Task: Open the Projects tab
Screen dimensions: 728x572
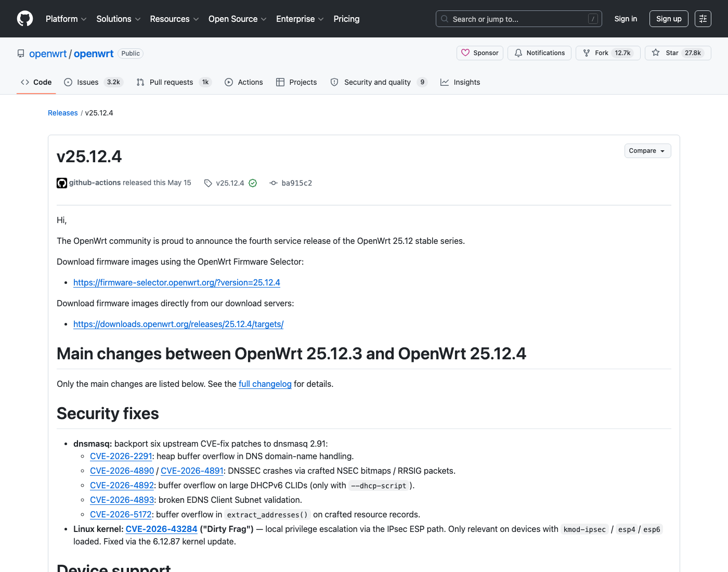Action: tap(296, 82)
